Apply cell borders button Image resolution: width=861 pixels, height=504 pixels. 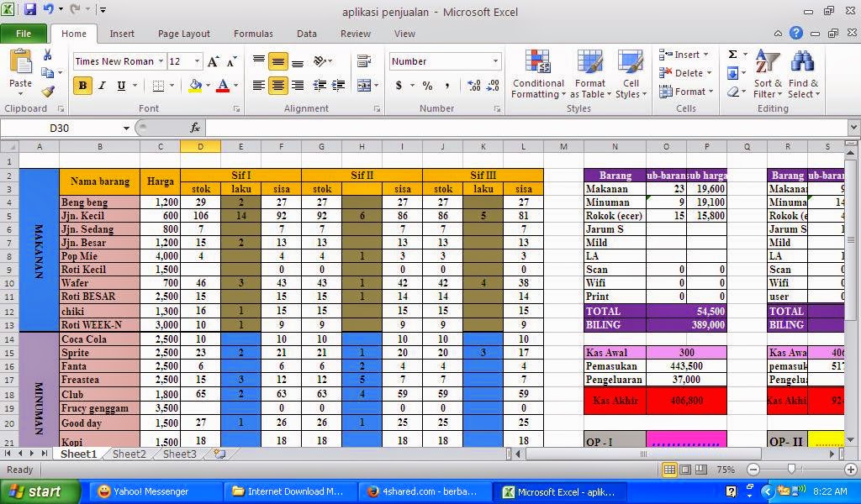159,86
